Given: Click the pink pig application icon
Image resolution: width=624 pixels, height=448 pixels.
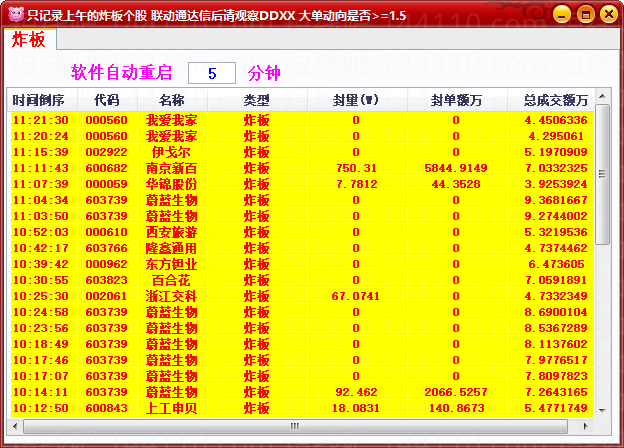Looking at the screenshot, I should tap(16, 14).
